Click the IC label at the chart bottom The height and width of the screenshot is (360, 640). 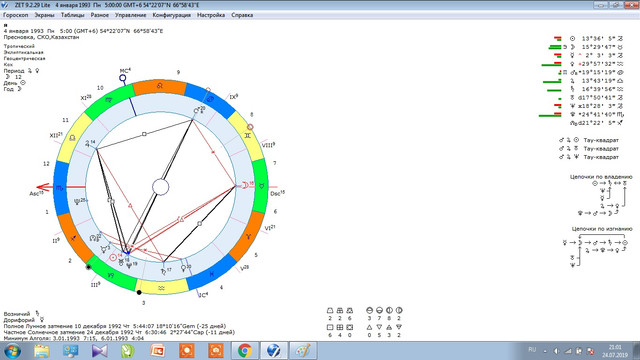(x=203, y=295)
